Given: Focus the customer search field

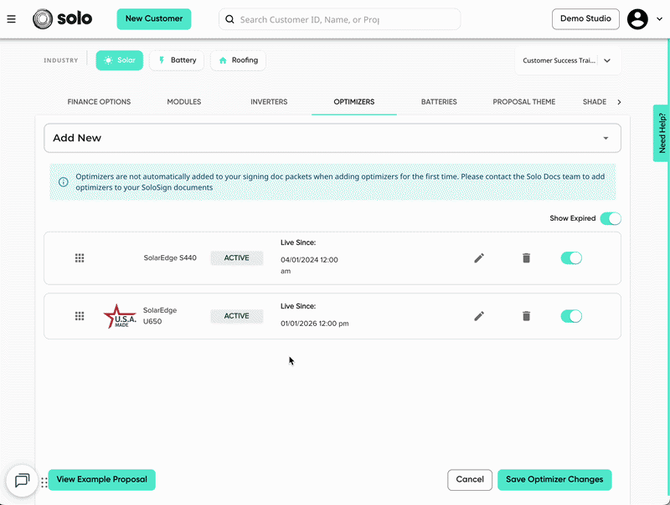Looking at the screenshot, I should click(x=339, y=19).
